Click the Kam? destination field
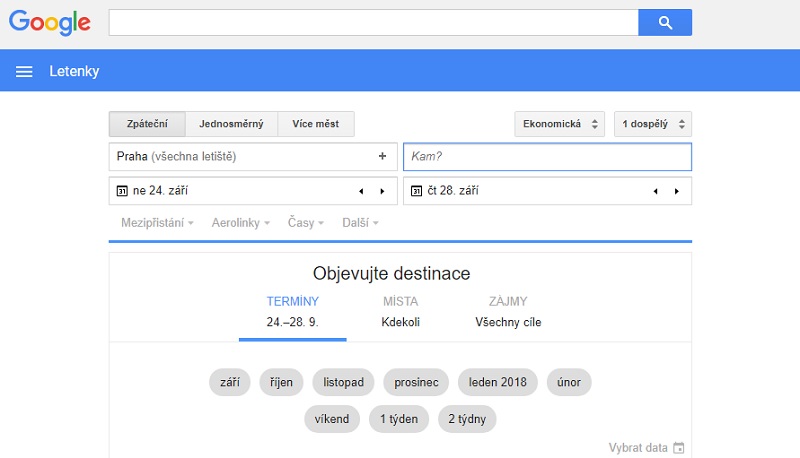Viewport: 800px width, 458px height. tap(547, 157)
